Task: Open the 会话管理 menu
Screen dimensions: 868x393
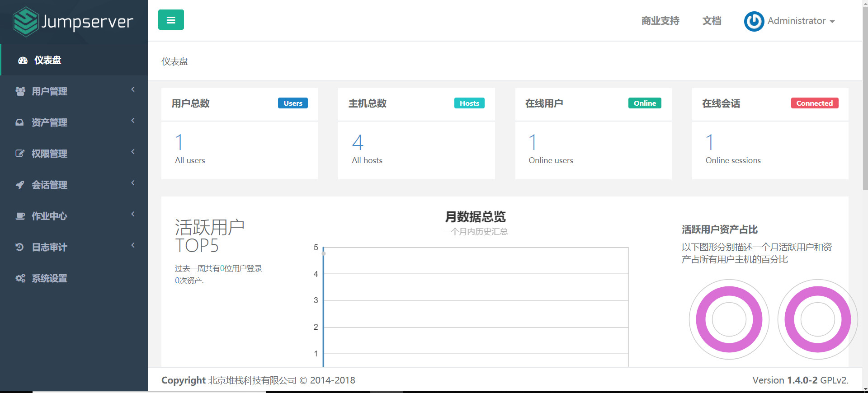Action: [74, 185]
